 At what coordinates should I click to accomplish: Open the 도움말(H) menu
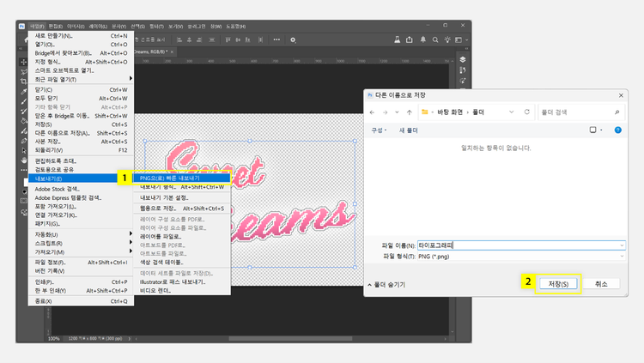[236, 27]
